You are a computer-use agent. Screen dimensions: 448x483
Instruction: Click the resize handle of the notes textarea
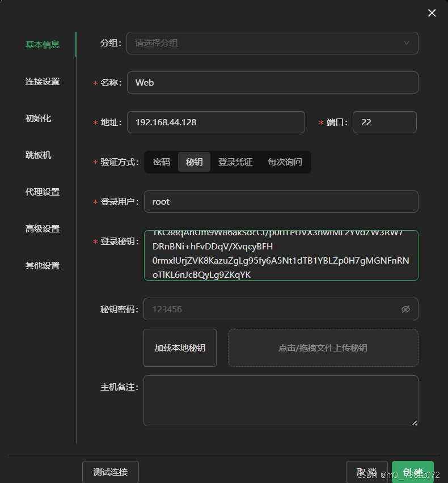[415, 423]
